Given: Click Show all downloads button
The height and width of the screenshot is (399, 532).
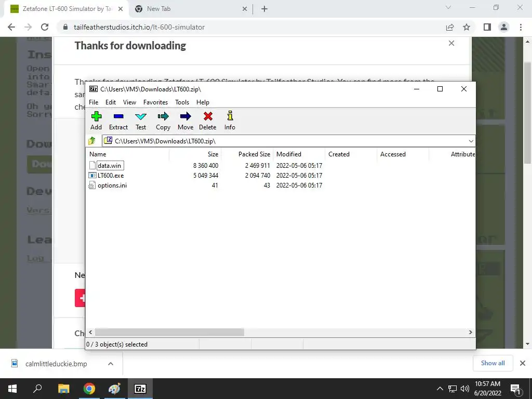Looking at the screenshot, I should [x=493, y=363].
